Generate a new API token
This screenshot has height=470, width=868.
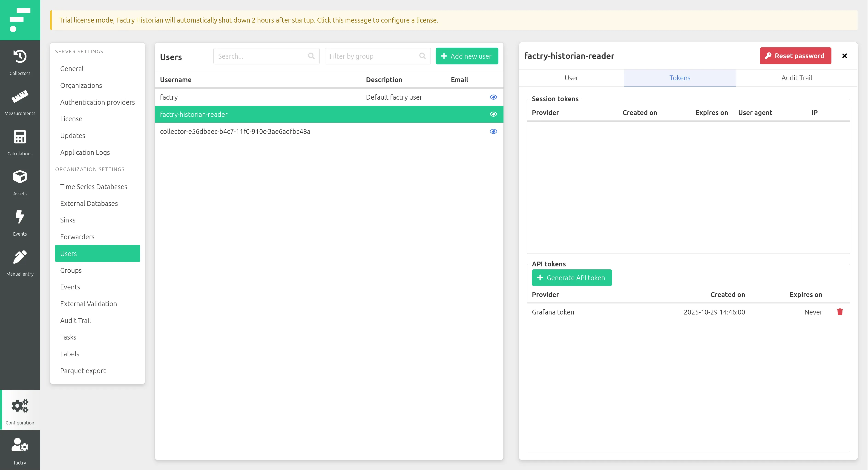point(572,277)
